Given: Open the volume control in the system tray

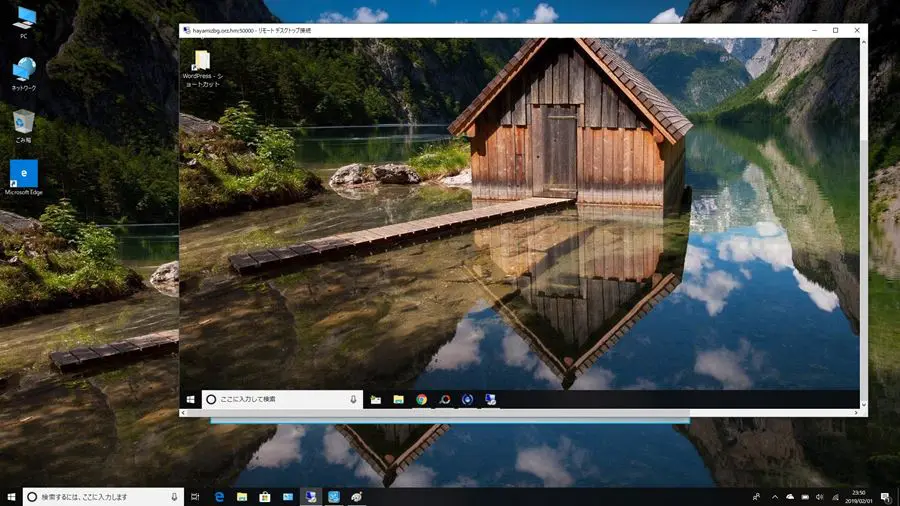Looking at the screenshot, I should coord(820,496).
